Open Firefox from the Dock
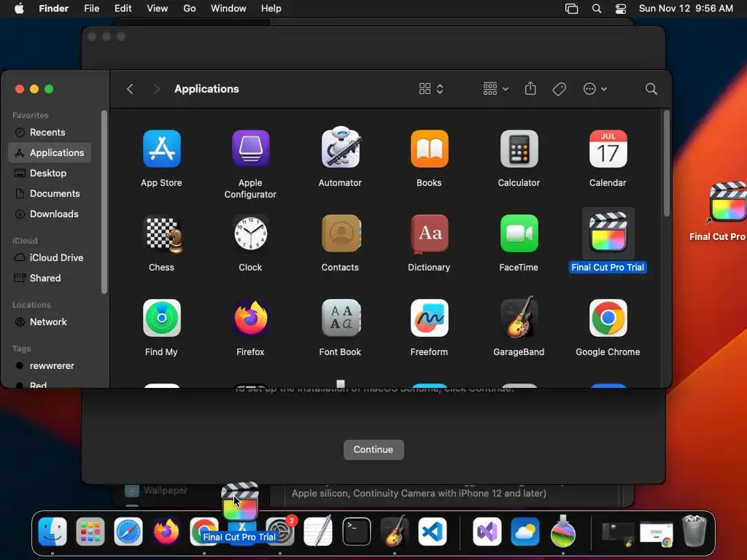 pyautogui.click(x=166, y=532)
